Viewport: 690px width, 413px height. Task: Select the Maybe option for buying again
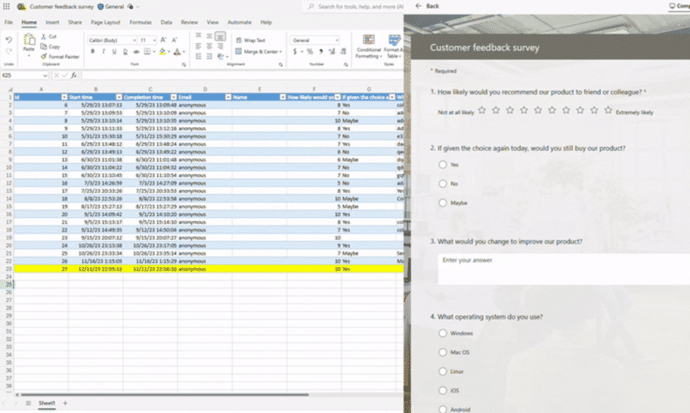pyautogui.click(x=443, y=202)
